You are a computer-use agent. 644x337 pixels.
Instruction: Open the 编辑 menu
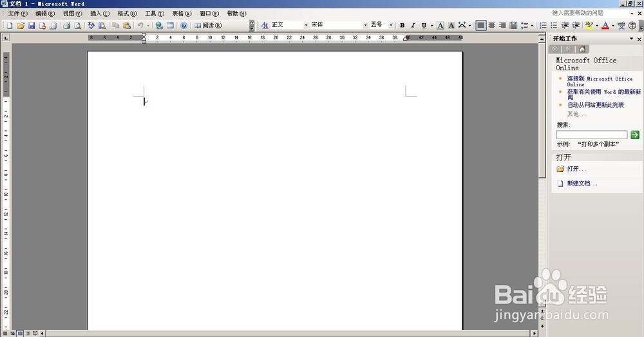pyautogui.click(x=45, y=14)
